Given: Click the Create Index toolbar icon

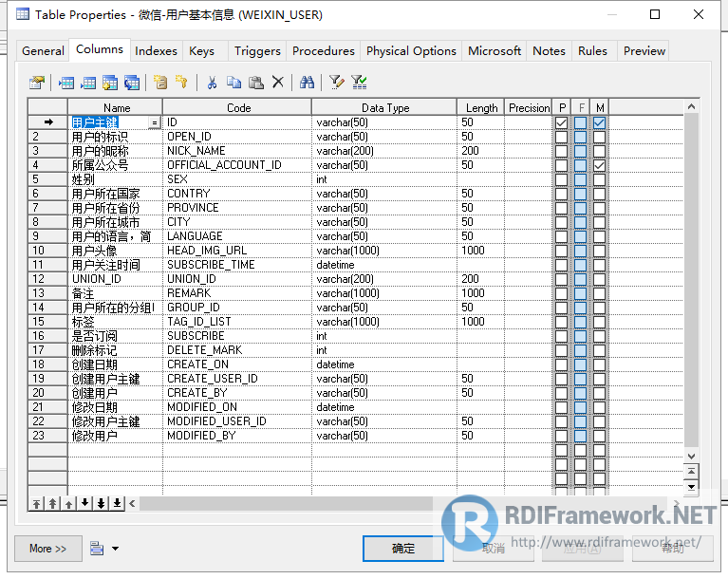Looking at the screenshot, I should (x=160, y=83).
